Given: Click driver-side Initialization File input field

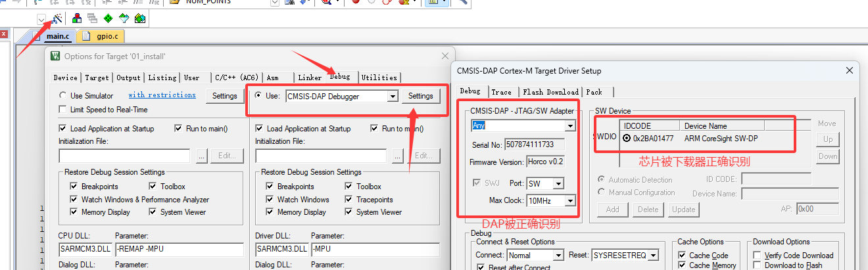Looking at the screenshot, I should pos(322,156).
